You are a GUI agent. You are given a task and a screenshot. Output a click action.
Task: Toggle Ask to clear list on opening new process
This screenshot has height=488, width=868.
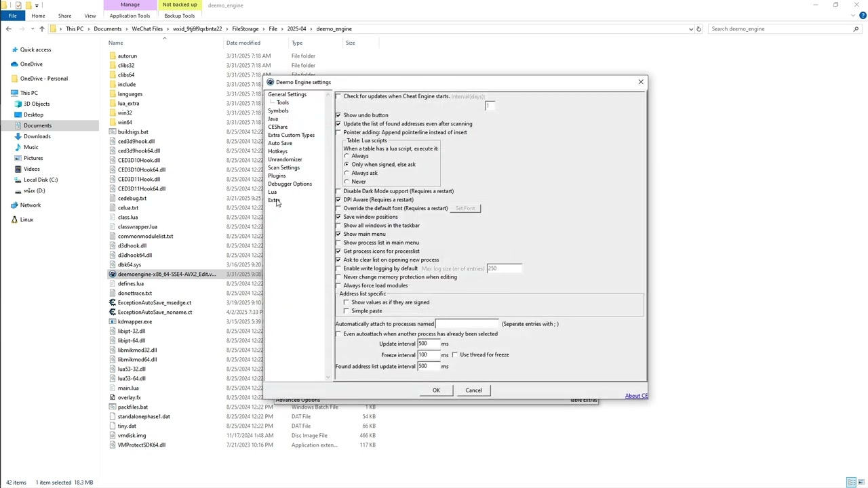[x=338, y=260]
